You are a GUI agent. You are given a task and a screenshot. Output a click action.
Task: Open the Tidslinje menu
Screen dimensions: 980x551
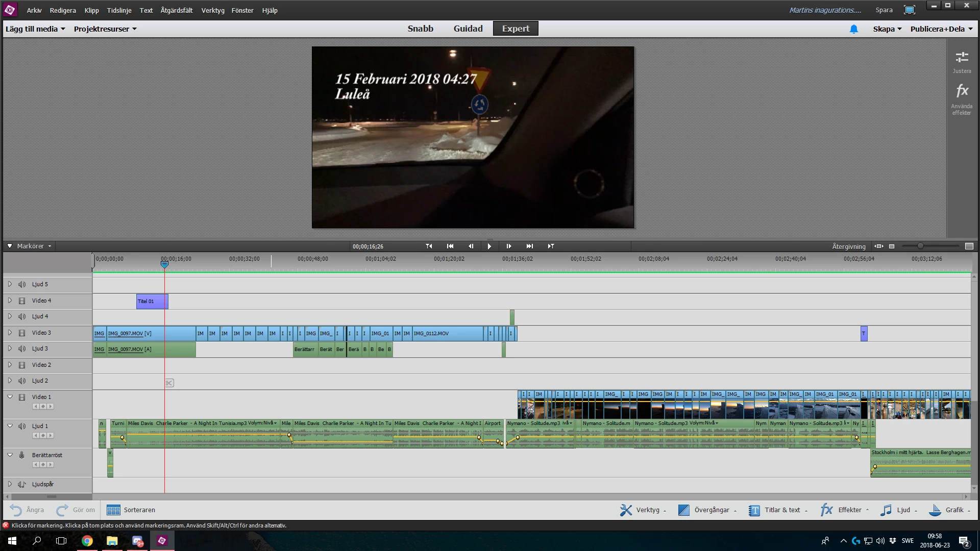119,10
